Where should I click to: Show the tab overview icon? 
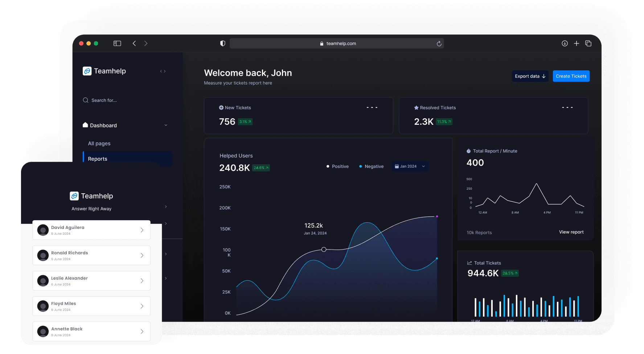588,44
